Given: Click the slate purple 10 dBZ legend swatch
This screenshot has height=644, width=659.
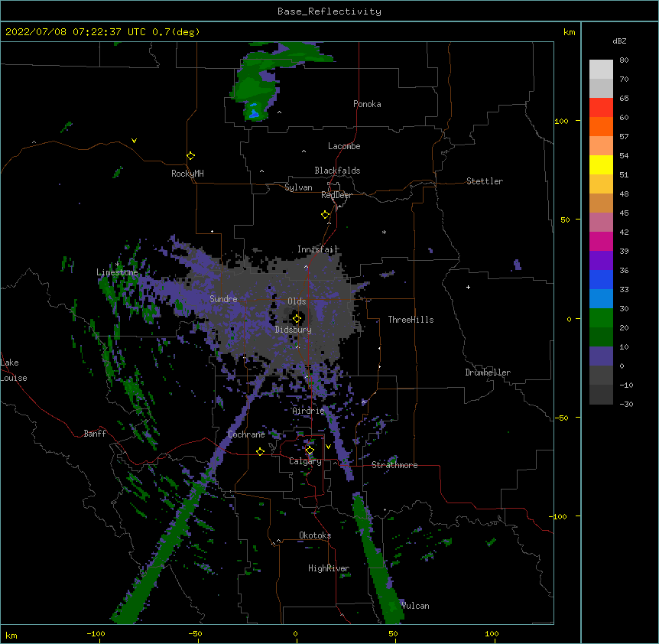Looking at the screenshot, I should tap(601, 356).
